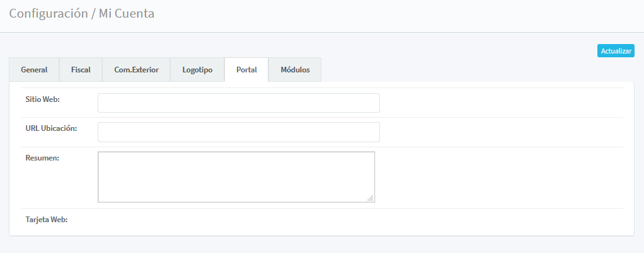Screen dimensions: 644x253
Task: Click the "Tarjeta Web:" label
Action: 46,220
